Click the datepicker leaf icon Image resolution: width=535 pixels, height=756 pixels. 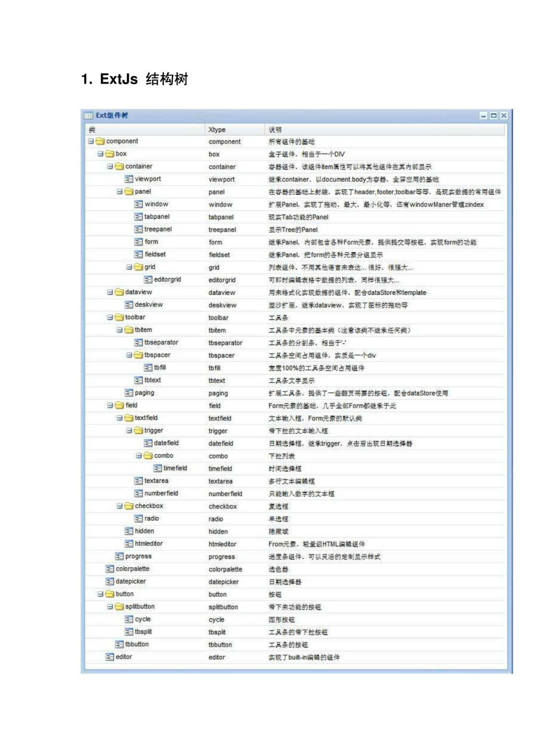click(x=110, y=582)
